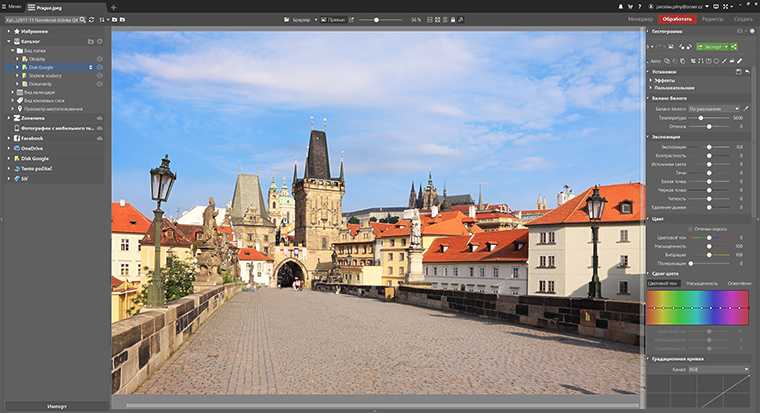Switch to the Редактор module

pyautogui.click(x=712, y=19)
